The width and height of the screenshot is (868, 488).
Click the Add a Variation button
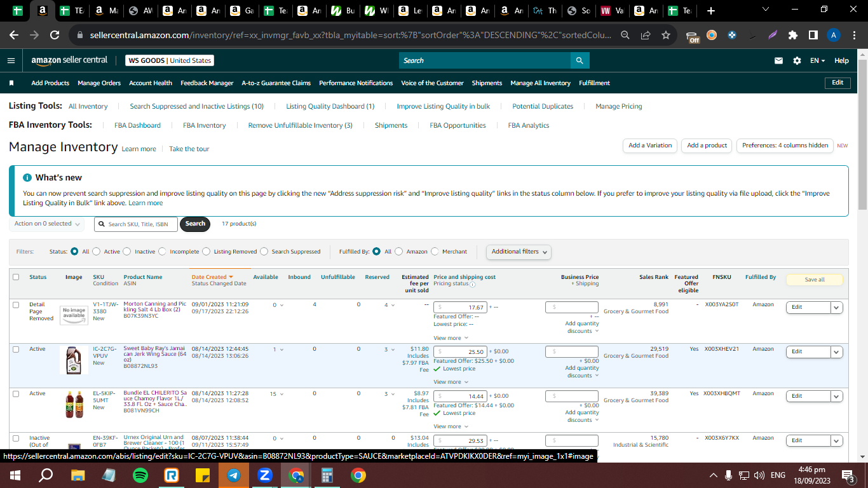(650, 146)
